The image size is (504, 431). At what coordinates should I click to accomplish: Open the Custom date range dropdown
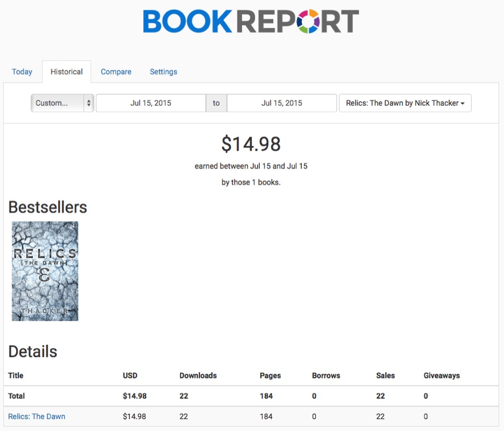click(x=62, y=103)
